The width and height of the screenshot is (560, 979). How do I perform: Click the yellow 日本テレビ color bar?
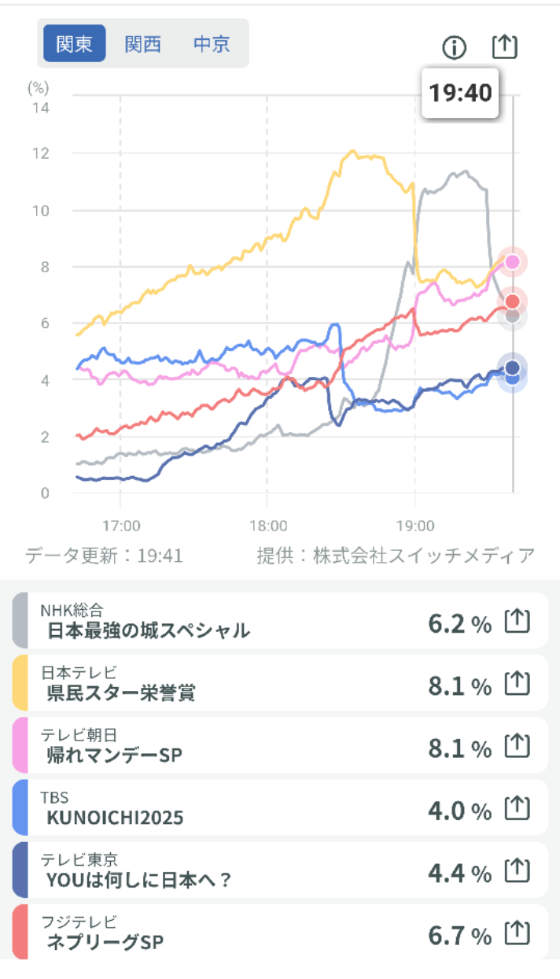(x=20, y=684)
